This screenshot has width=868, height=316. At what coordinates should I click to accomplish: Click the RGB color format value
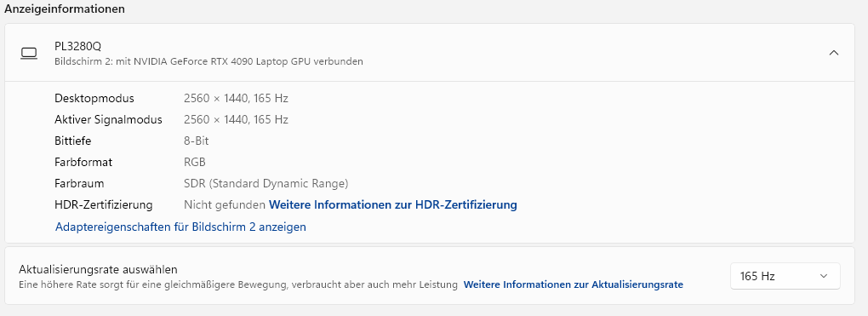tap(195, 162)
